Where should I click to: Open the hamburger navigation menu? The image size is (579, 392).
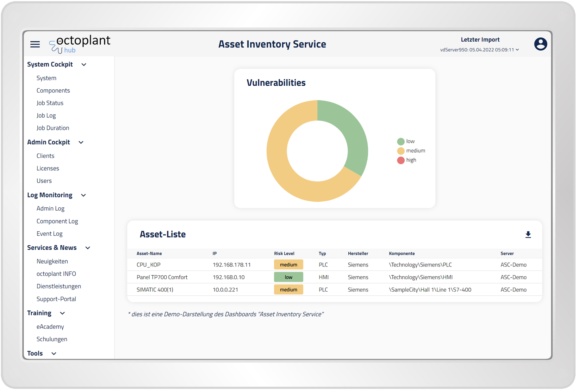click(x=35, y=44)
